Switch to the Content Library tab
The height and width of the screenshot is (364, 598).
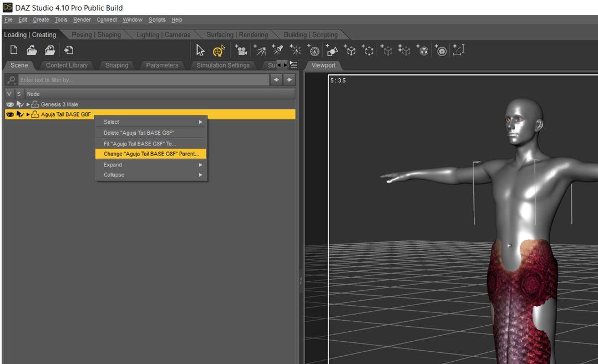pos(67,65)
